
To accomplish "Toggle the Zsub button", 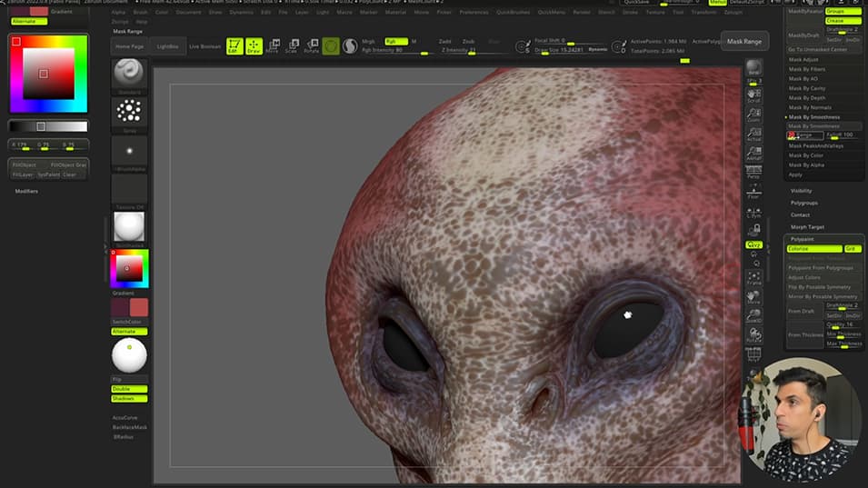I will coord(468,42).
